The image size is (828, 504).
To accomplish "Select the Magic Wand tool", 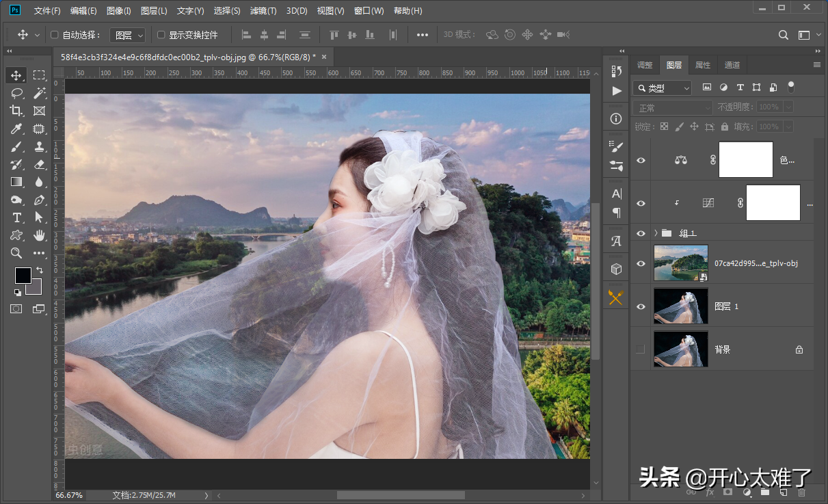I will (x=39, y=93).
